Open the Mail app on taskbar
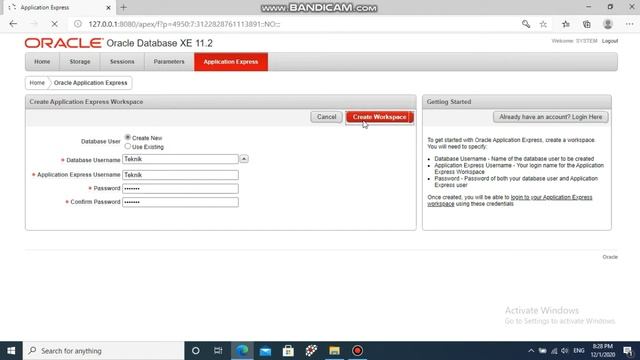The width and height of the screenshot is (640, 360). click(x=265, y=351)
